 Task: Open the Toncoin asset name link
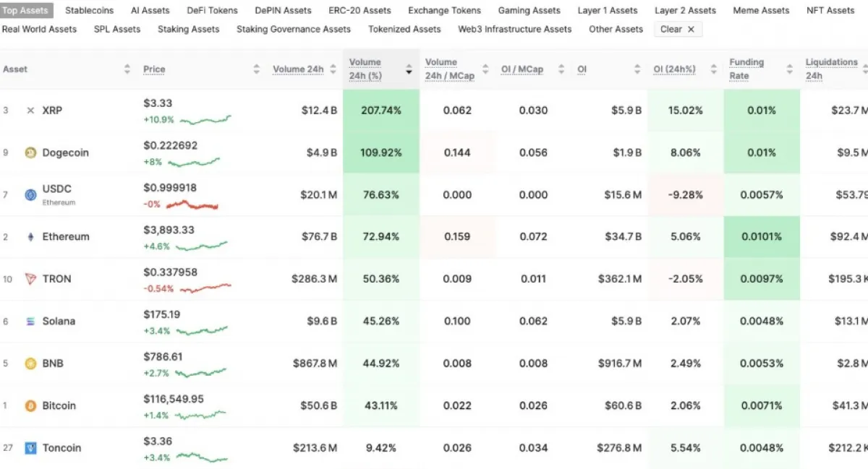coord(61,448)
